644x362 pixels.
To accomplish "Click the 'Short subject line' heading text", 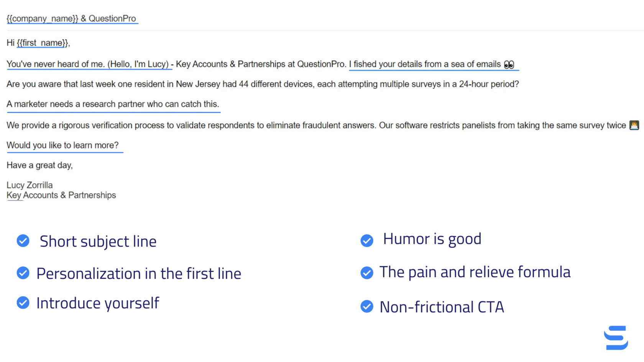I will point(98,241).
